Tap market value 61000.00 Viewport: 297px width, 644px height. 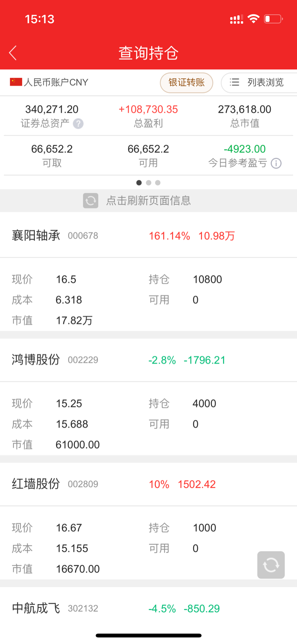pyautogui.click(x=78, y=445)
